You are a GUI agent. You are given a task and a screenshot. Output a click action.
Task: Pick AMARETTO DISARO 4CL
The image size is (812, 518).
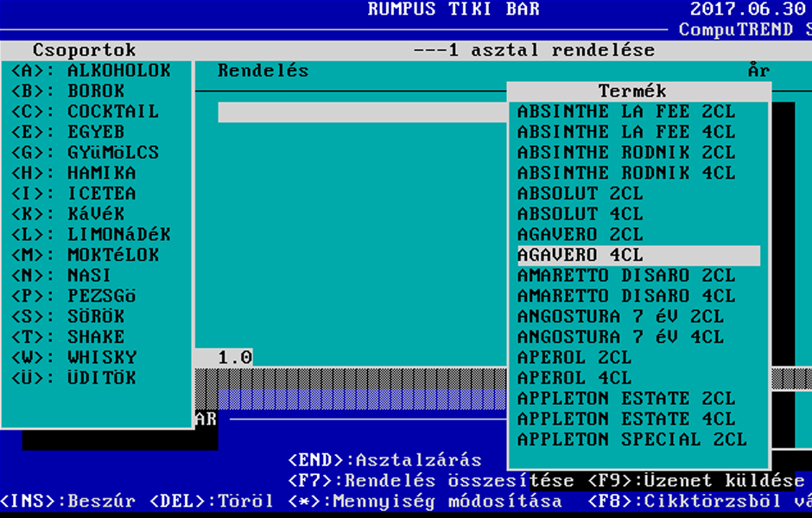click(x=626, y=296)
